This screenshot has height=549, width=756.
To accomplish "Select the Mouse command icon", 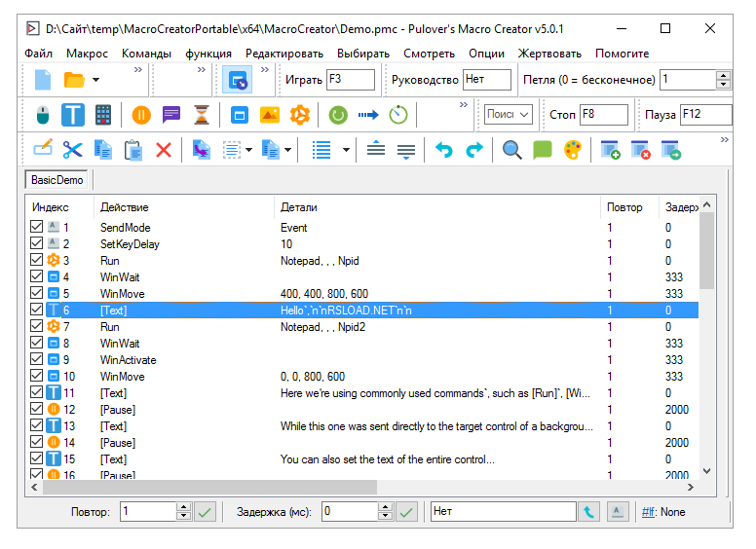I will pos(43,115).
